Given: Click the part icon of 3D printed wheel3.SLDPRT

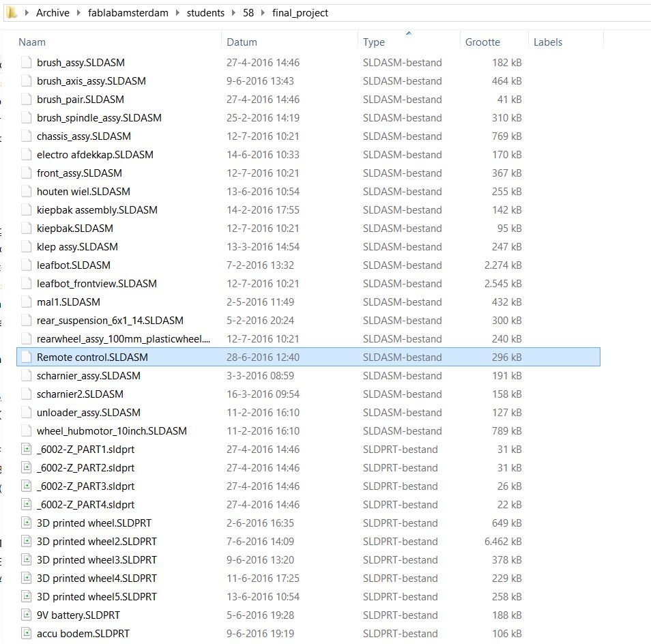Looking at the screenshot, I should coord(26,560).
